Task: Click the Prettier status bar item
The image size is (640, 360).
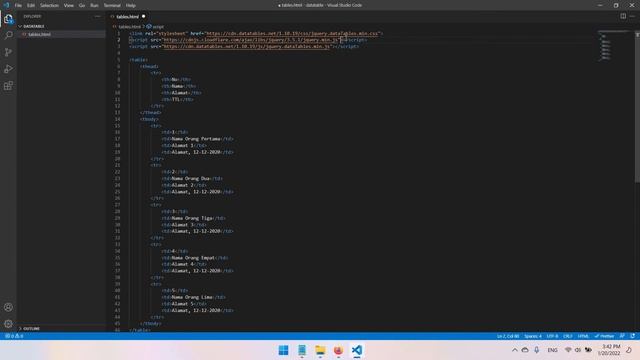Action: pos(604,336)
